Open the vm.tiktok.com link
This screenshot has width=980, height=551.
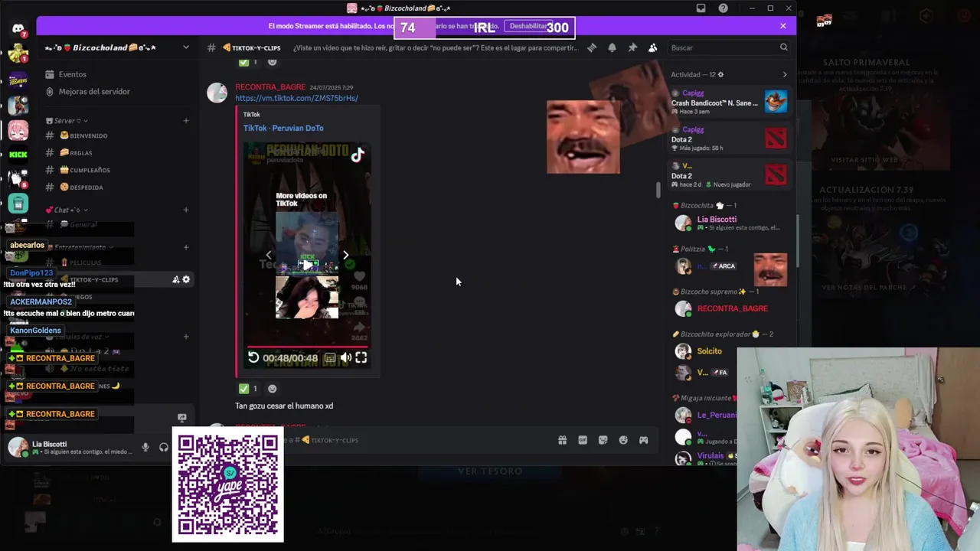click(296, 98)
